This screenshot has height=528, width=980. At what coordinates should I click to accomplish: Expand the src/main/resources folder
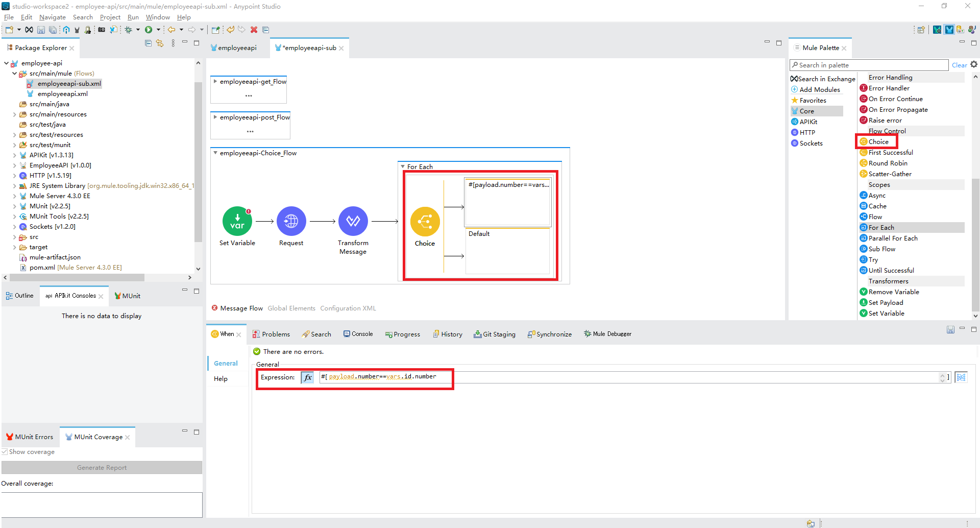(x=14, y=114)
